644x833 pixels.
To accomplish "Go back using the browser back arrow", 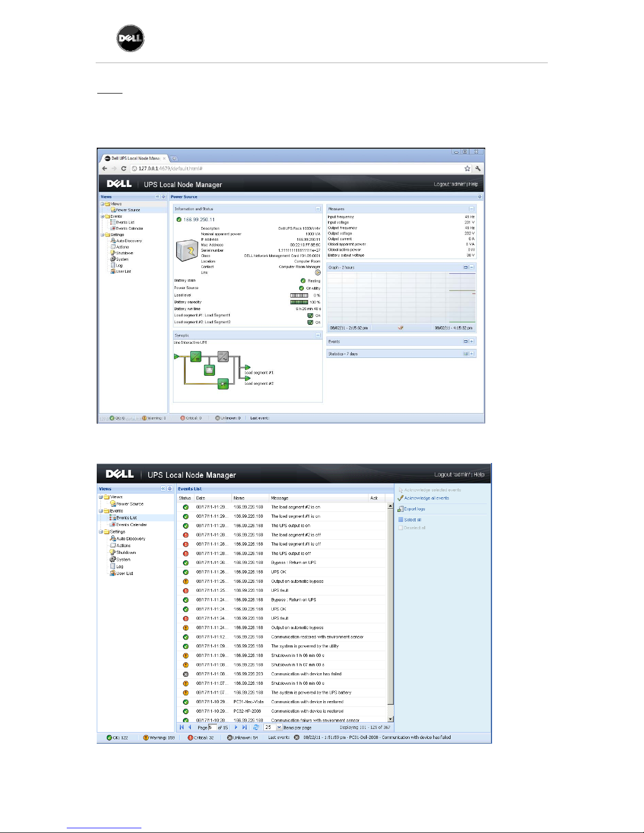I will point(105,169).
